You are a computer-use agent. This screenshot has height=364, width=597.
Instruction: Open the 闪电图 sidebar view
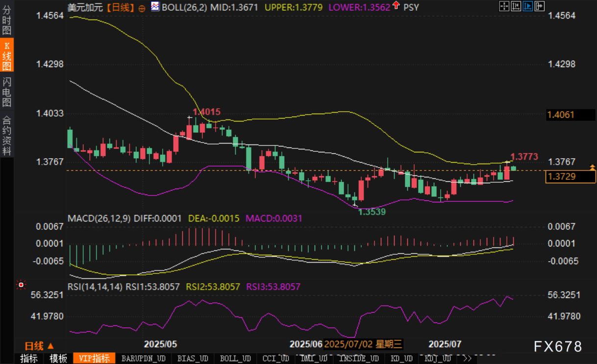[7, 92]
